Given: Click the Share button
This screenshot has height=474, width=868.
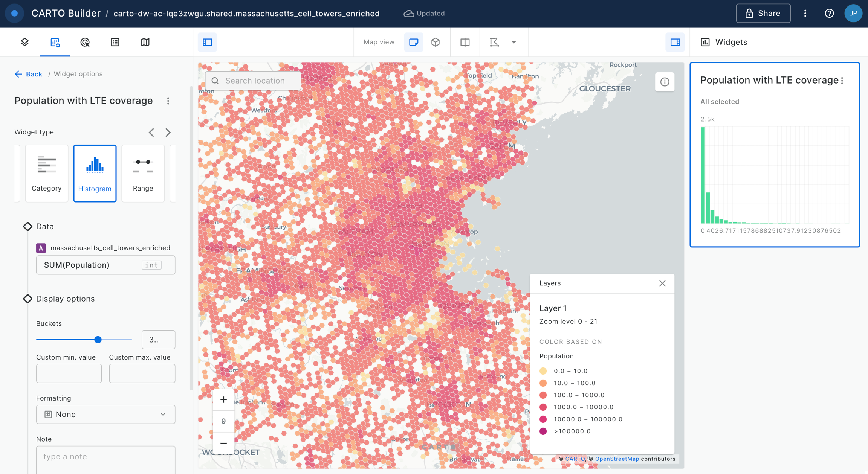Looking at the screenshot, I should pyautogui.click(x=763, y=14).
